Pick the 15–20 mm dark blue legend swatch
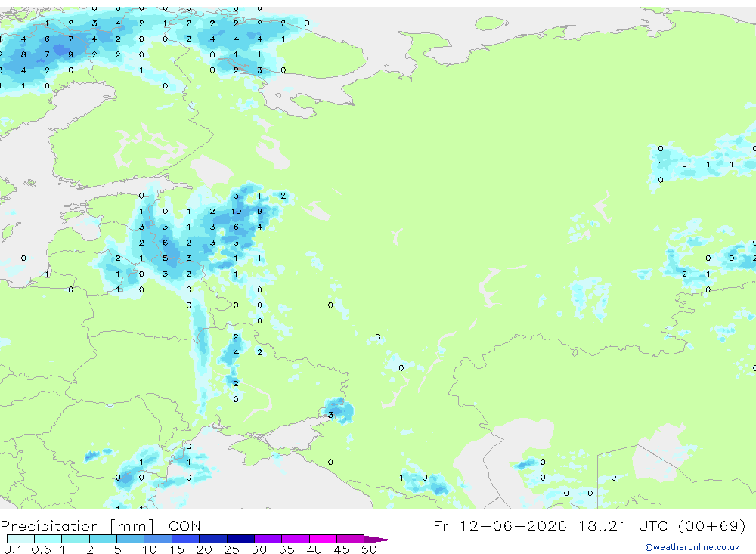Screen dimensions: 756x554 pyautogui.click(x=186, y=539)
